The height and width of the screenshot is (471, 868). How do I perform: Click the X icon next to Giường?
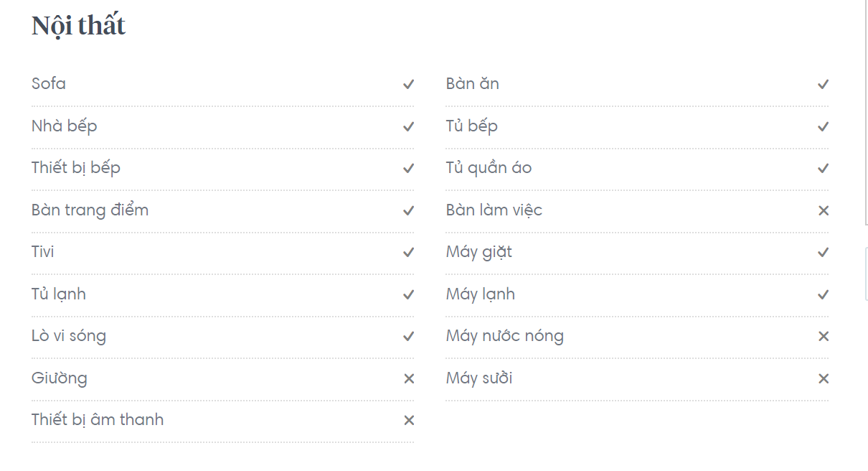409,378
